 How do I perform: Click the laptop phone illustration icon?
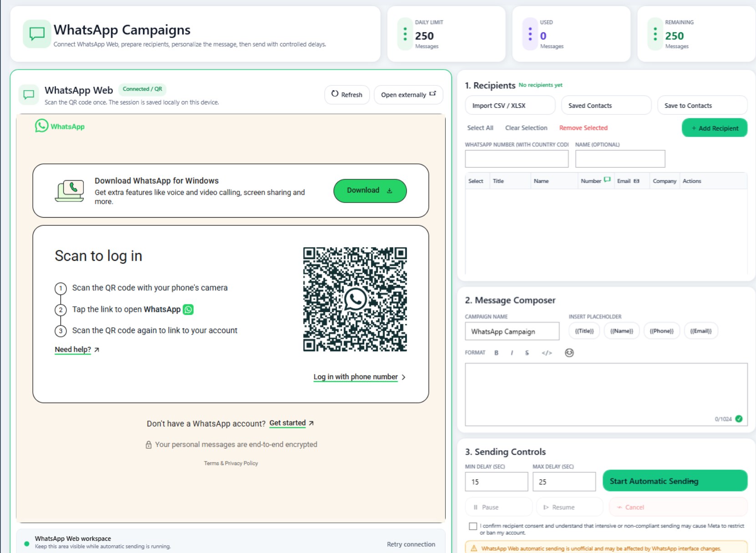70,191
